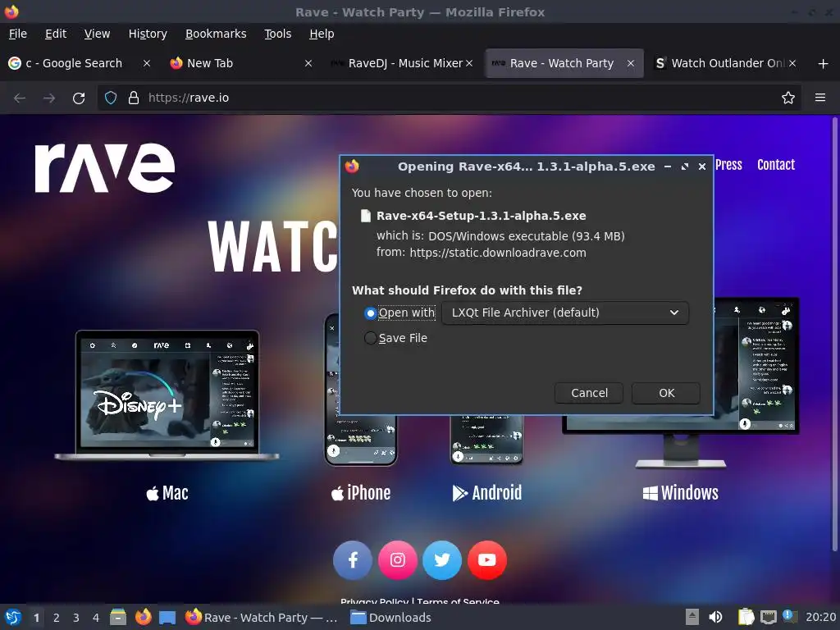840x630 pixels.
Task: Switch to virtual desktop 3
Action: coord(76,618)
